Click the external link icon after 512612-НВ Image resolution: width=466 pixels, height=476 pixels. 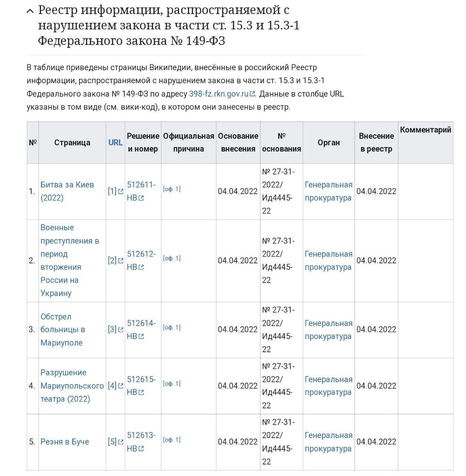(142, 267)
